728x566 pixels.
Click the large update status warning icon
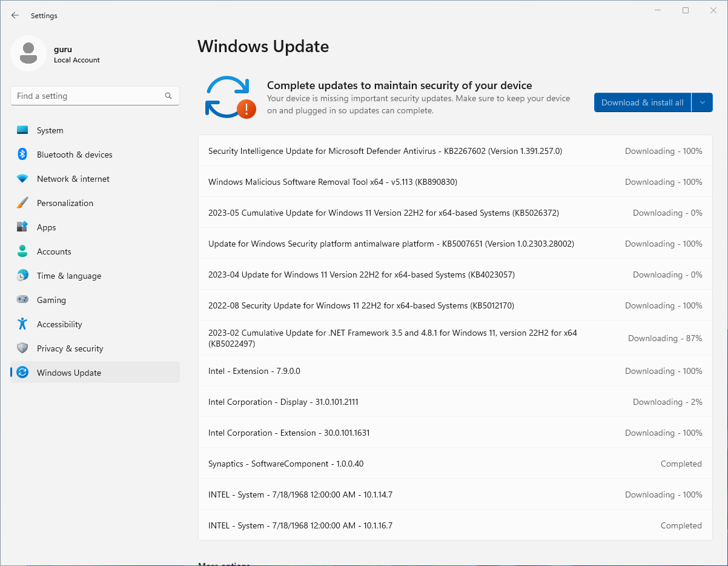pyautogui.click(x=230, y=98)
